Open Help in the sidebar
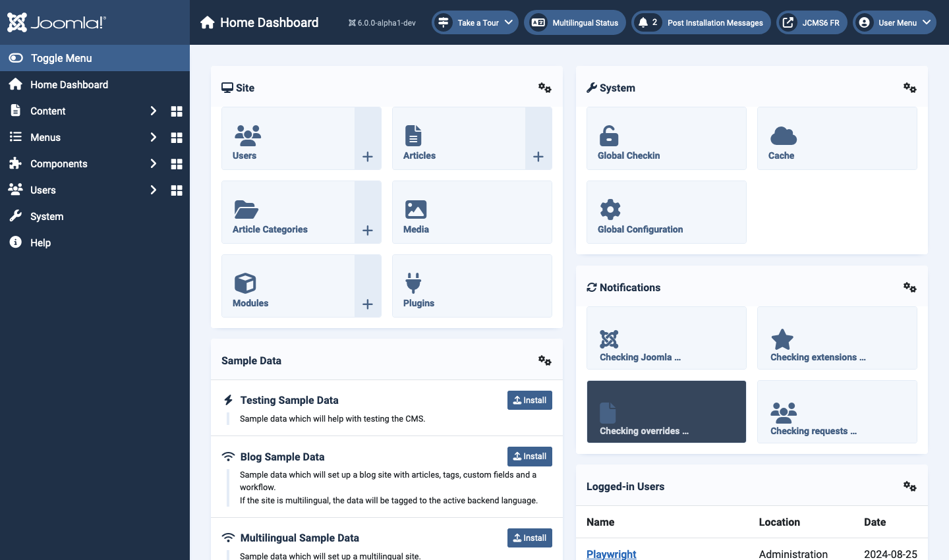The width and height of the screenshot is (949, 560). [x=95, y=242]
